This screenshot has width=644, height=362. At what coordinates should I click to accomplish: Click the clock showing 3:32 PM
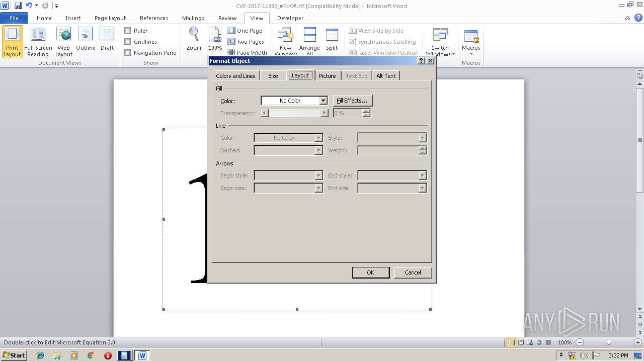(618, 355)
